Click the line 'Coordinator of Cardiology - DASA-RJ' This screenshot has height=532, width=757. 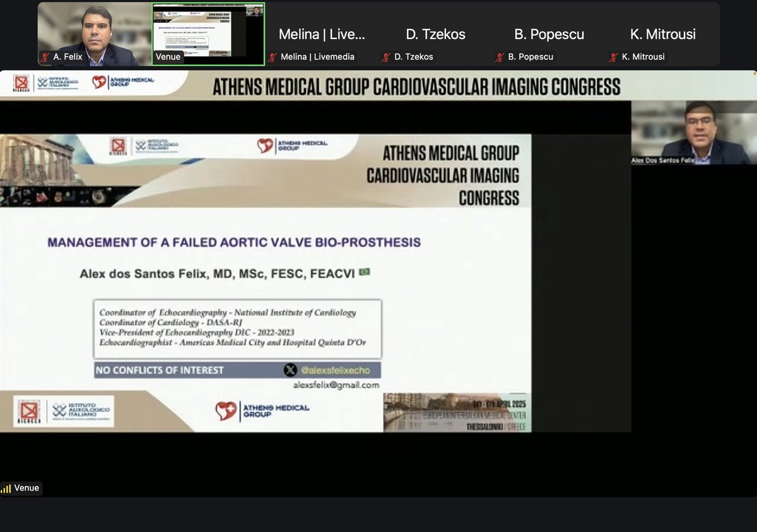(x=171, y=322)
